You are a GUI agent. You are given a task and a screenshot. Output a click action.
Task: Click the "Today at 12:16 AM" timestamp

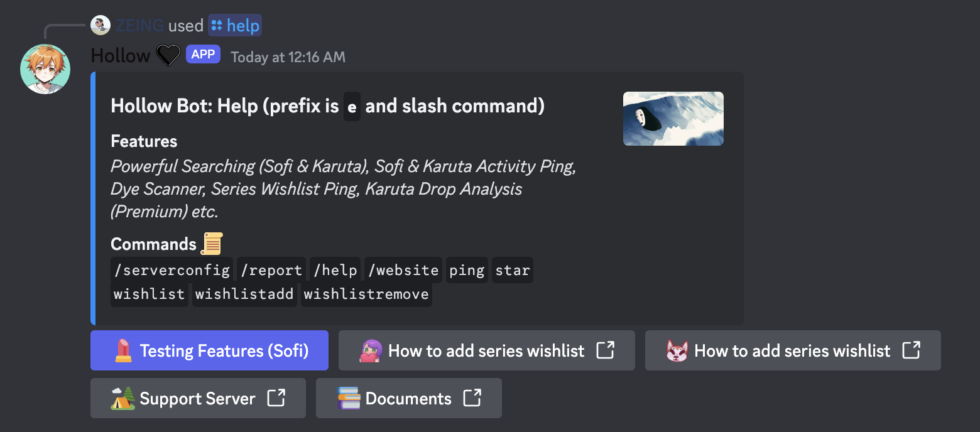click(288, 57)
